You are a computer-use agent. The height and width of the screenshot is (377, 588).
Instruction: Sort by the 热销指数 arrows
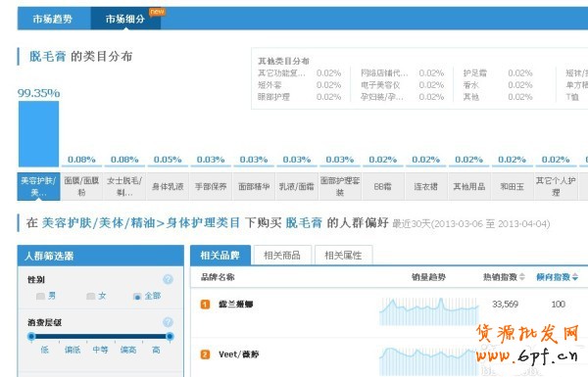click(521, 277)
